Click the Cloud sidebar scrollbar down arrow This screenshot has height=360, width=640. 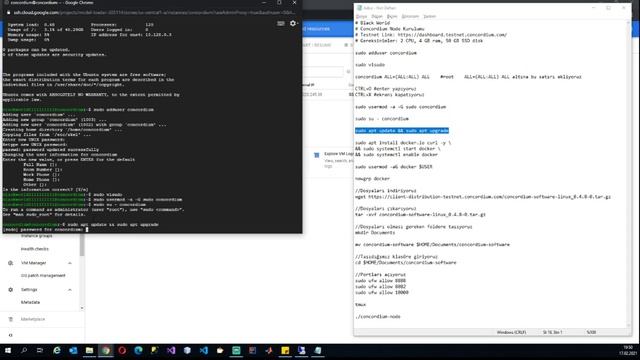[x=82, y=308]
